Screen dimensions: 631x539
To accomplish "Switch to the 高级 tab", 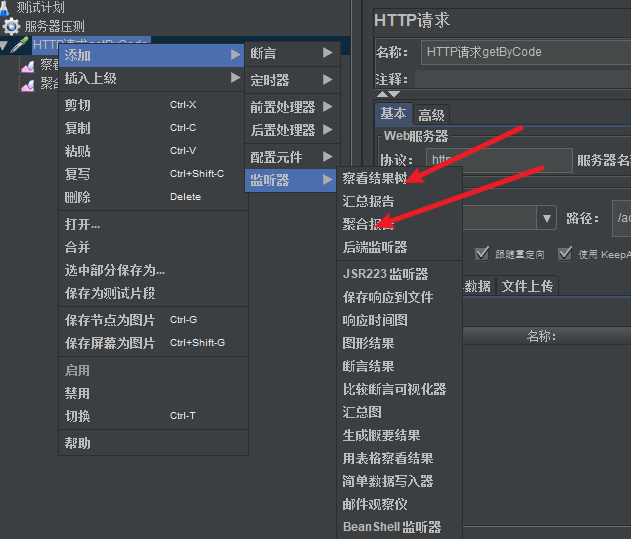I will [431, 116].
